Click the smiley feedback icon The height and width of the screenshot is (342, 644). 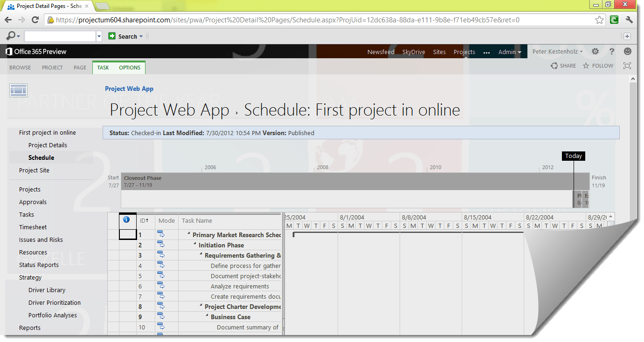pyautogui.click(x=628, y=51)
